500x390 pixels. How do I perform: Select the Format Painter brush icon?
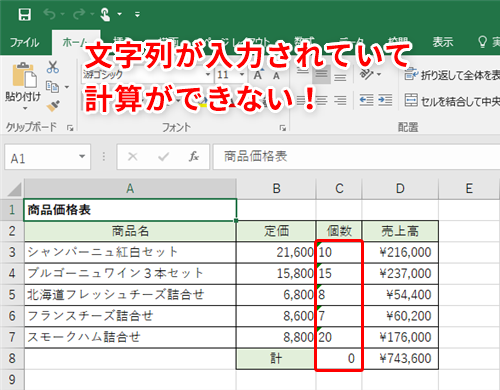[53, 106]
